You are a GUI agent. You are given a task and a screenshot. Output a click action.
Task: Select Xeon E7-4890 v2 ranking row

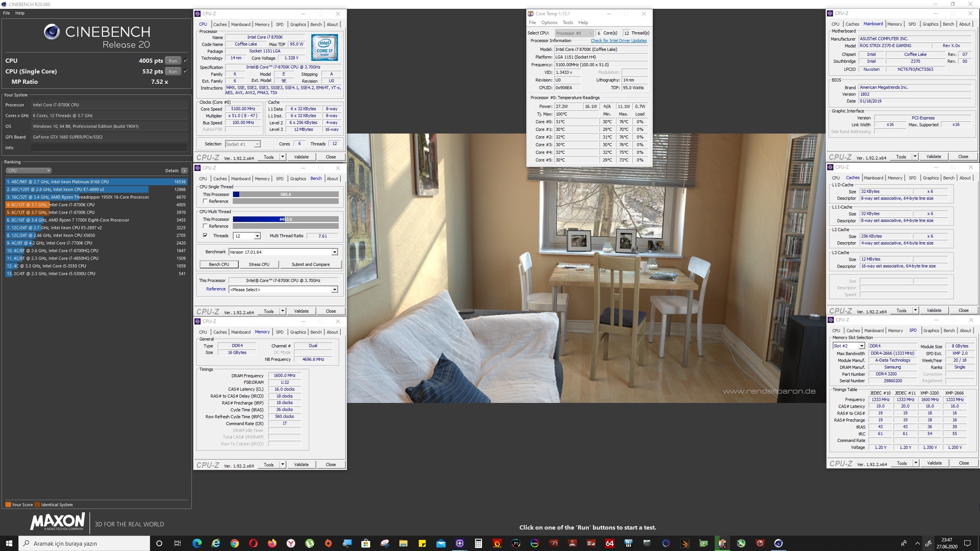tap(96, 189)
